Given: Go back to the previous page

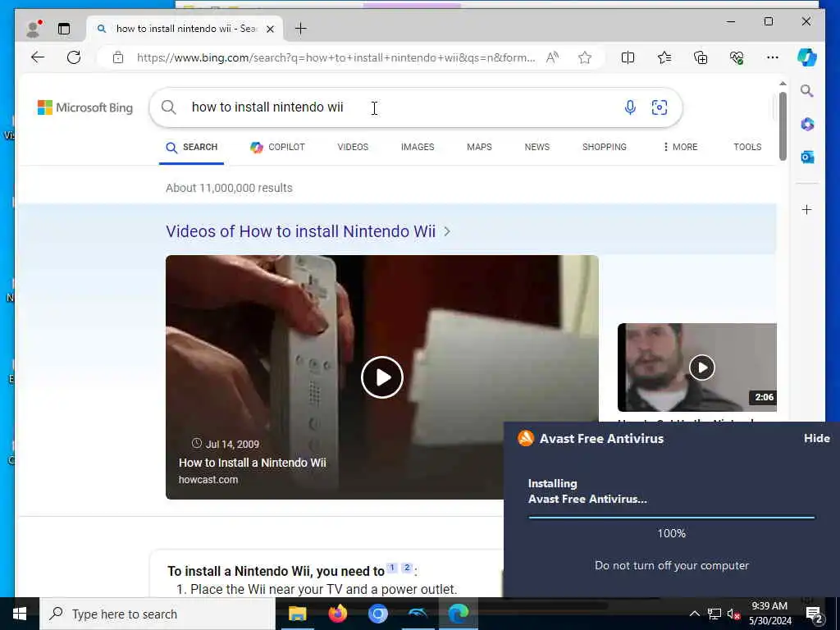Looking at the screenshot, I should [x=38, y=57].
